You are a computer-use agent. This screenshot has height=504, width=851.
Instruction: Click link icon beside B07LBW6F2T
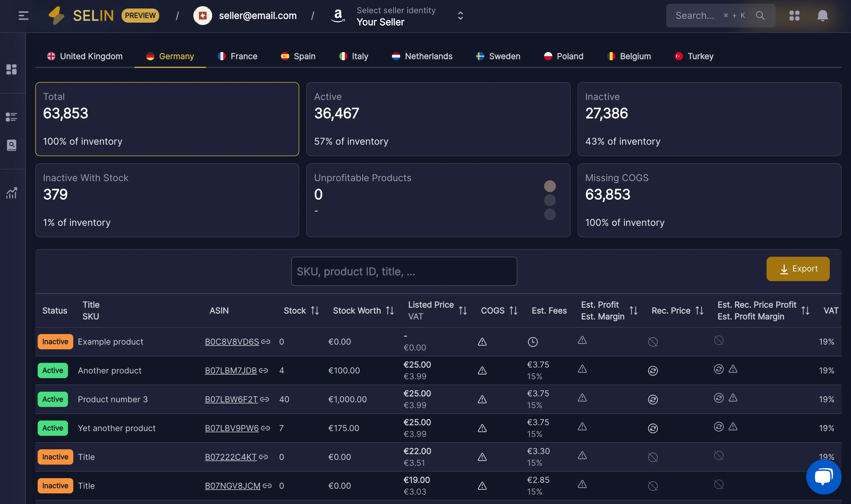(265, 399)
